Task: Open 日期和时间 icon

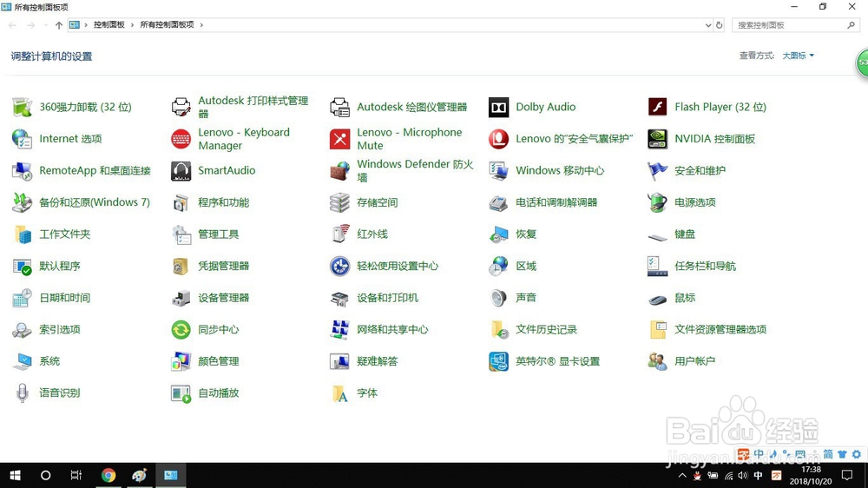Action: pyautogui.click(x=23, y=298)
